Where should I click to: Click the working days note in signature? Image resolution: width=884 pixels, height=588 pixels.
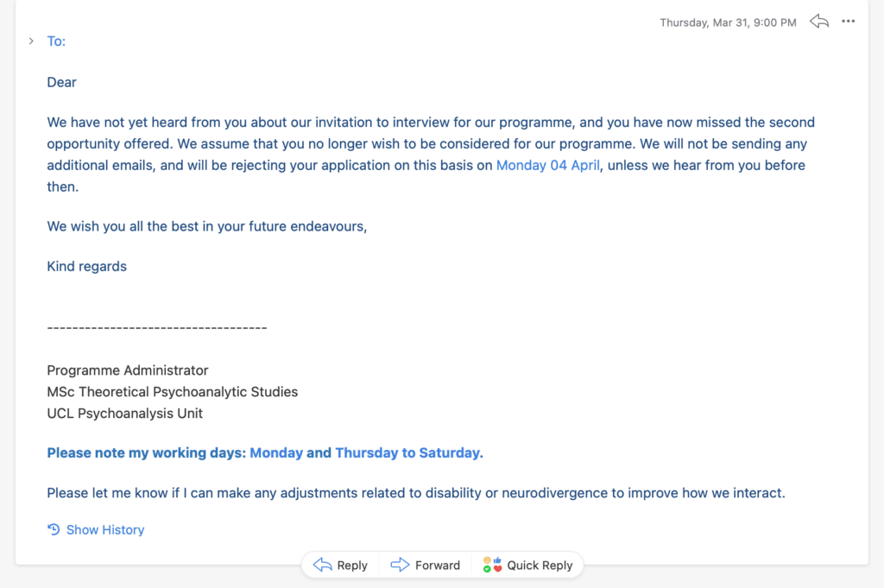265,452
